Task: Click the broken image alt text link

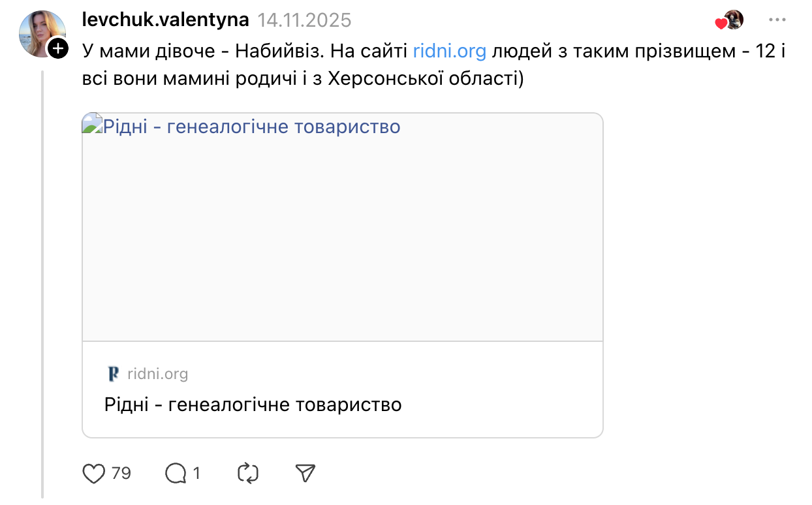Action: (251, 127)
